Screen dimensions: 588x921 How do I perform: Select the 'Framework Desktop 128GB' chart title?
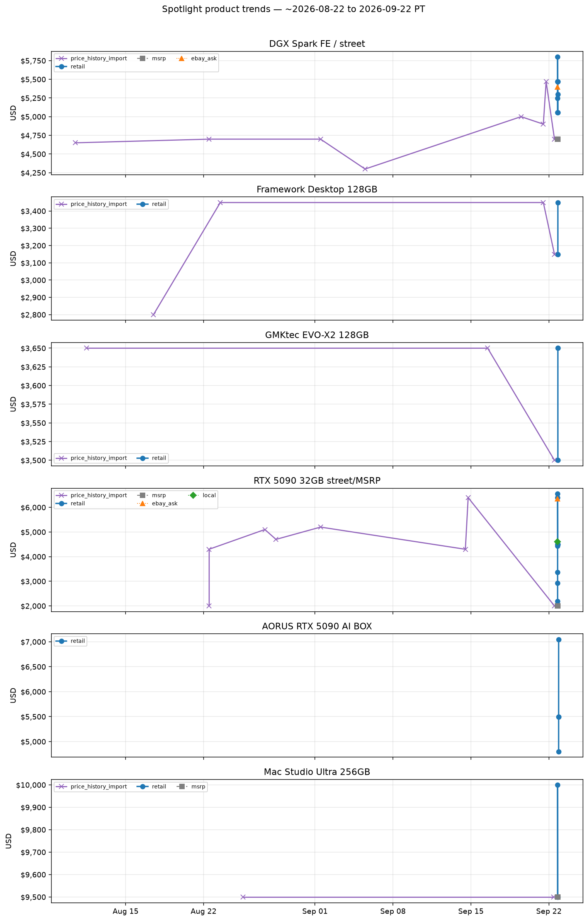[317, 189]
